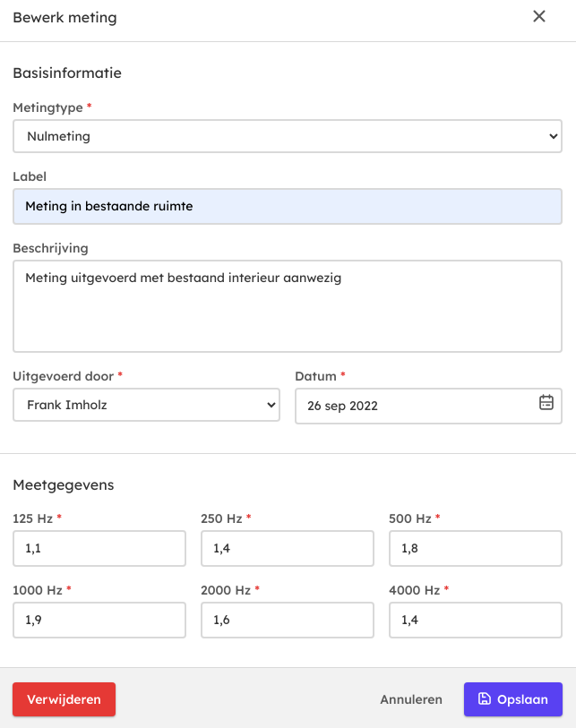
Task: Select the 500 Hz input box
Action: point(475,549)
